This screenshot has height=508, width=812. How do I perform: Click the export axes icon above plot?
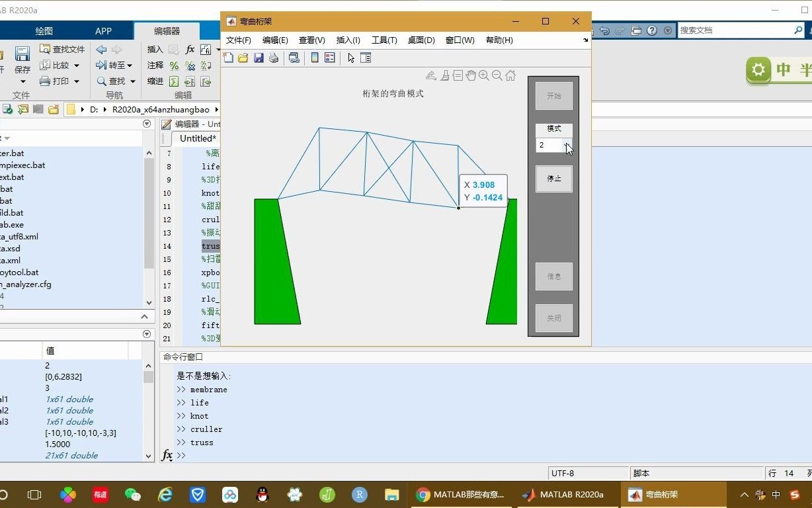(431, 76)
